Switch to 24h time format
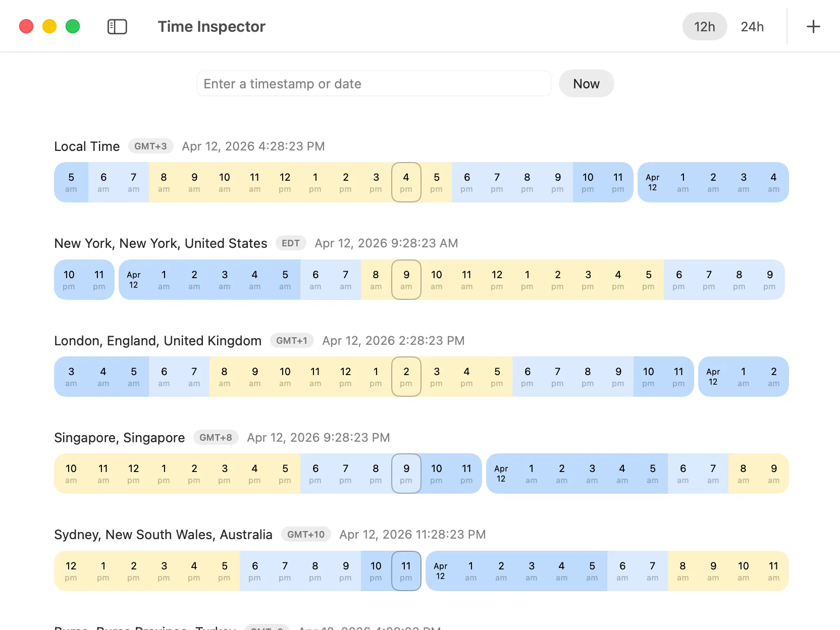840x630 pixels. pyautogui.click(x=752, y=27)
